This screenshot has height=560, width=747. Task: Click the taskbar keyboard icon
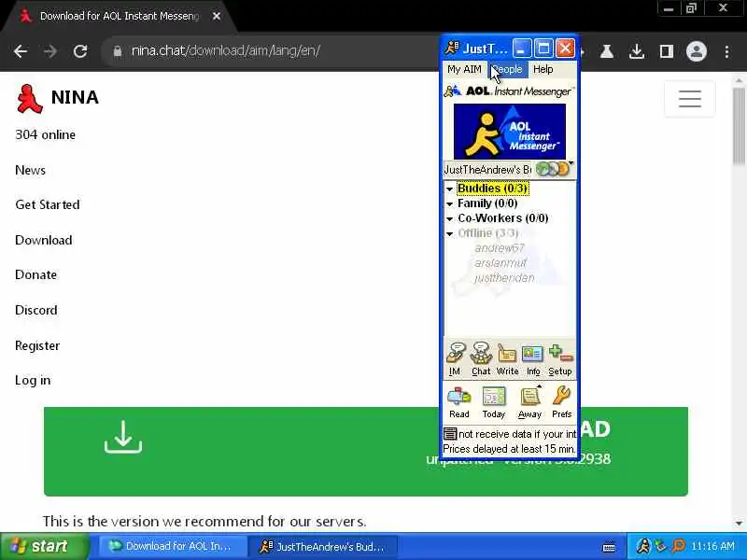point(609,547)
